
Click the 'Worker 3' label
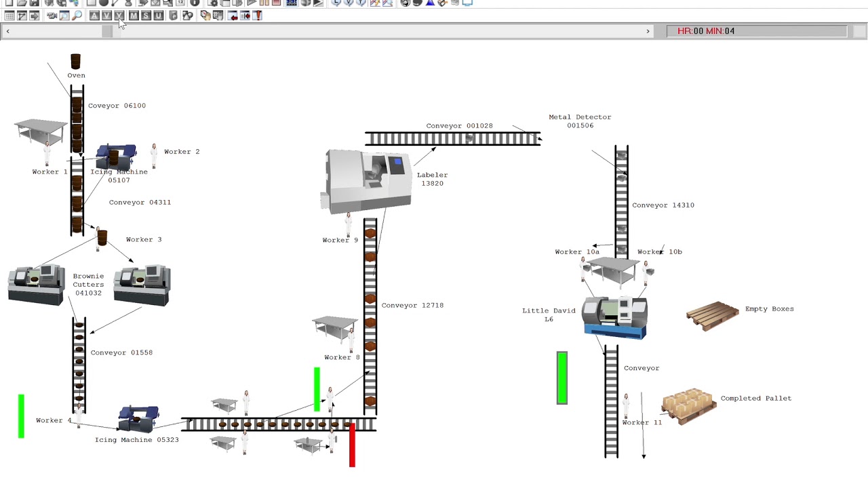pos(144,240)
